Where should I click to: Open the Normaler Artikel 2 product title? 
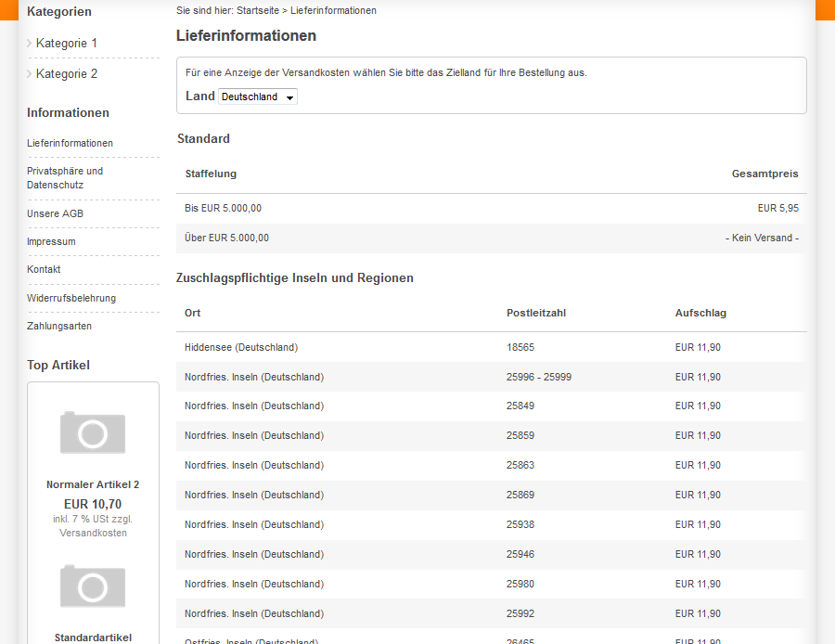pos(93,484)
